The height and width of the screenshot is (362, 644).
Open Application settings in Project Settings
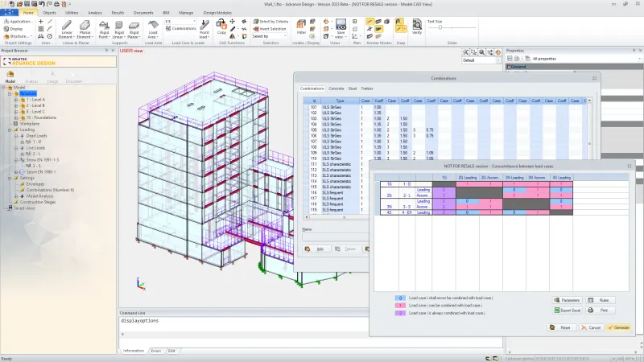[18, 22]
